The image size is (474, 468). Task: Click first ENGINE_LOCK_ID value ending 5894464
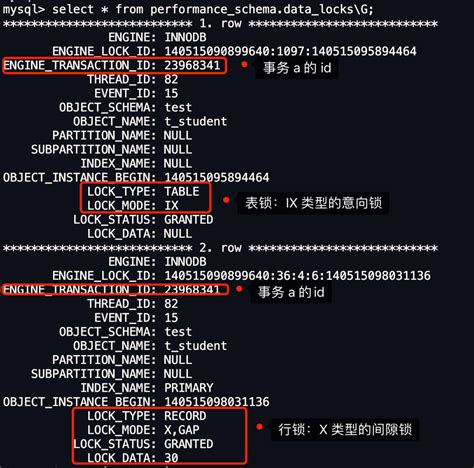290,51
